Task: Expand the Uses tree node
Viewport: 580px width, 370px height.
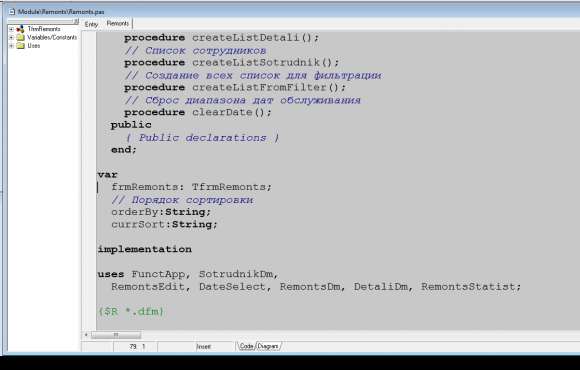Action: click(x=11, y=46)
